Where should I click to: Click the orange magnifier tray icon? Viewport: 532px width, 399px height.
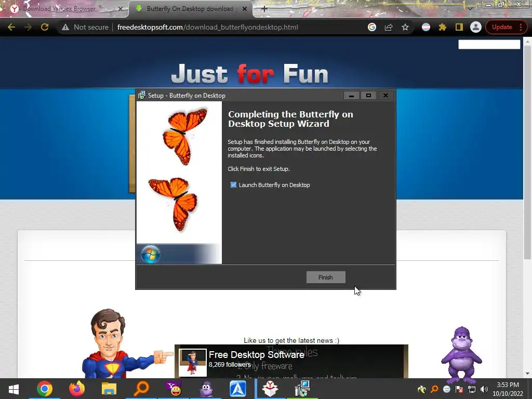click(434, 389)
